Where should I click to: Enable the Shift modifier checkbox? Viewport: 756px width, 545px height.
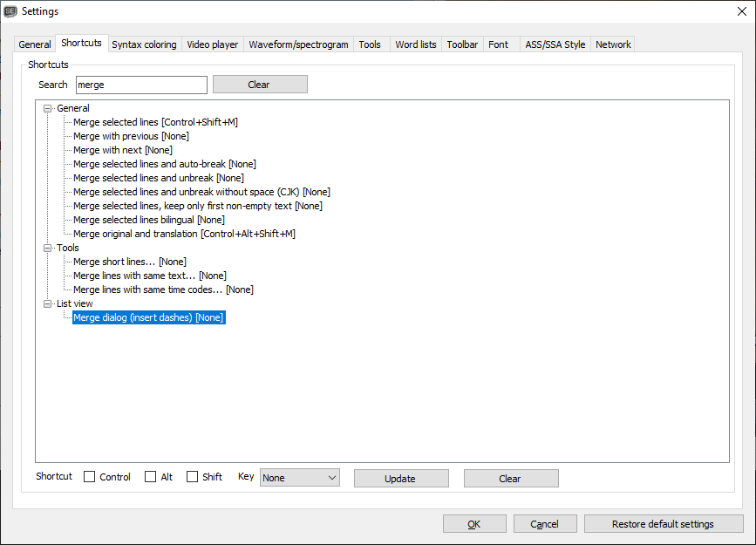(192, 476)
